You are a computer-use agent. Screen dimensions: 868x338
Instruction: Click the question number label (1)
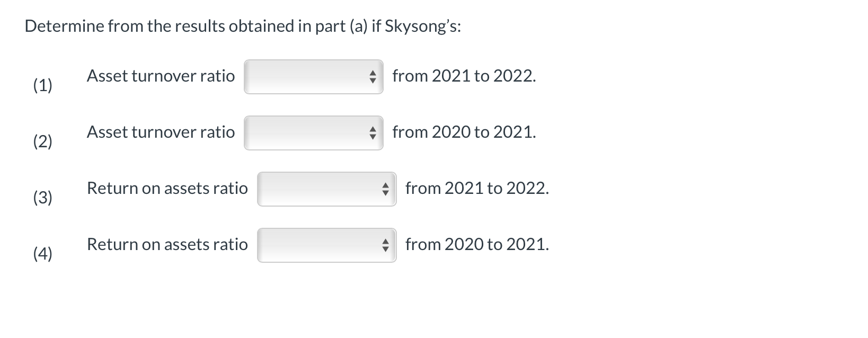43,85
